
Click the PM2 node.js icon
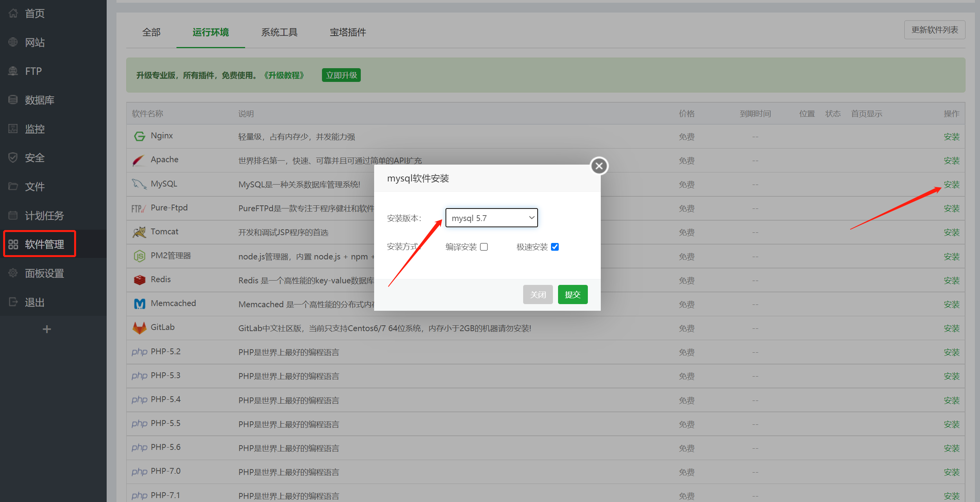139,256
